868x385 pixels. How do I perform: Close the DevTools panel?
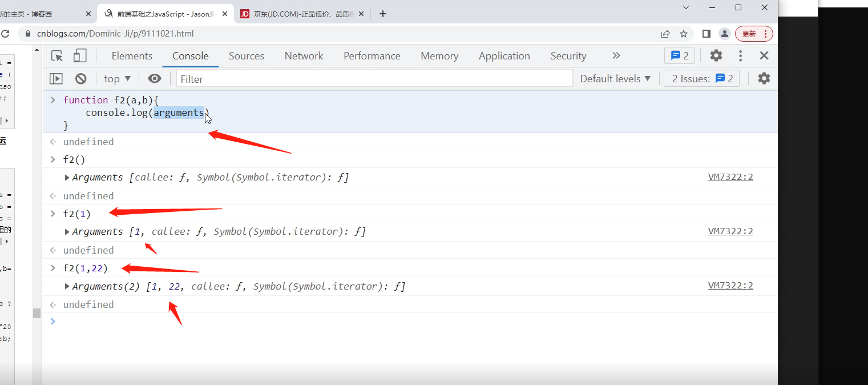tap(764, 55)
